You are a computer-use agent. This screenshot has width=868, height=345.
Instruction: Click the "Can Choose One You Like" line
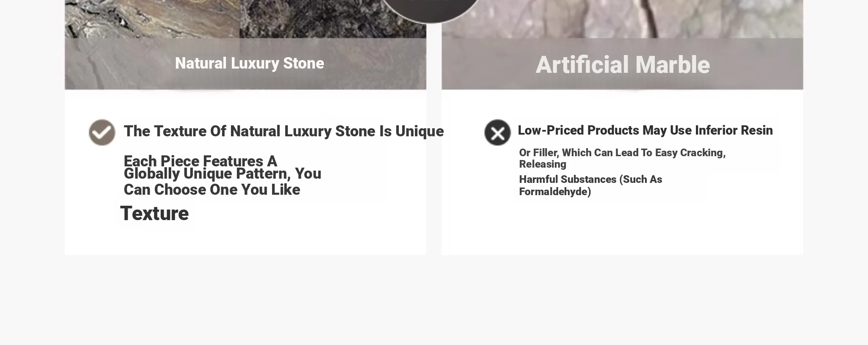tap(211, 190)
